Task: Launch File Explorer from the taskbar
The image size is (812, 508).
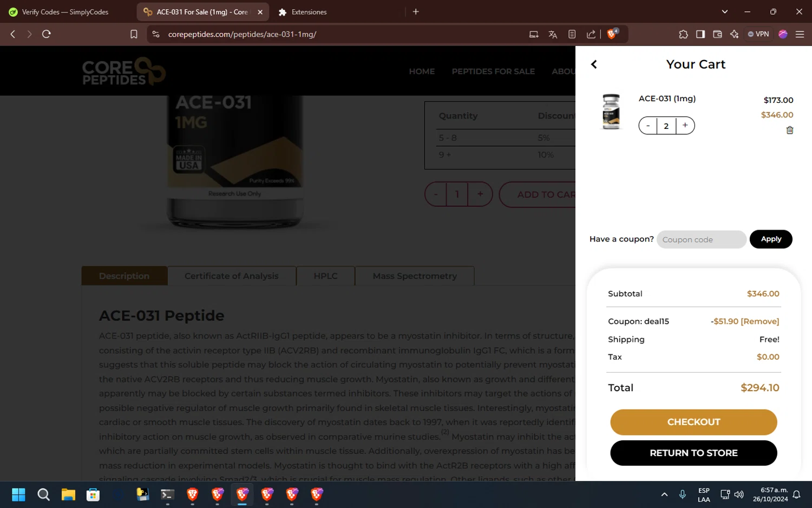Action: point(68,494)
